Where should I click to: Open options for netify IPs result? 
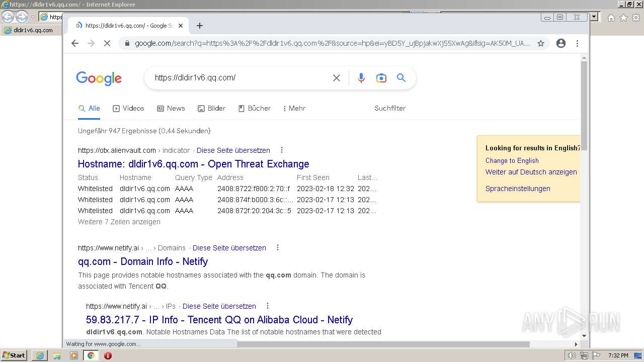click(x=268, y=306)
